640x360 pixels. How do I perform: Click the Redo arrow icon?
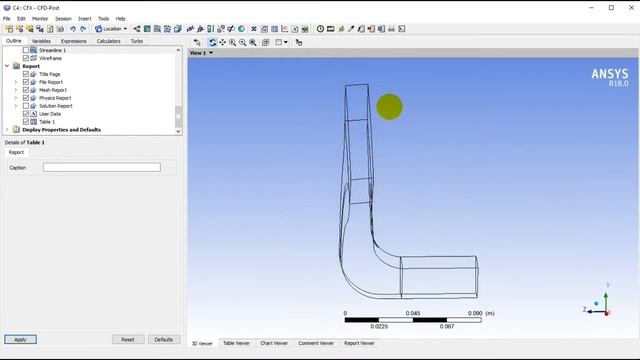click(83, 29)
